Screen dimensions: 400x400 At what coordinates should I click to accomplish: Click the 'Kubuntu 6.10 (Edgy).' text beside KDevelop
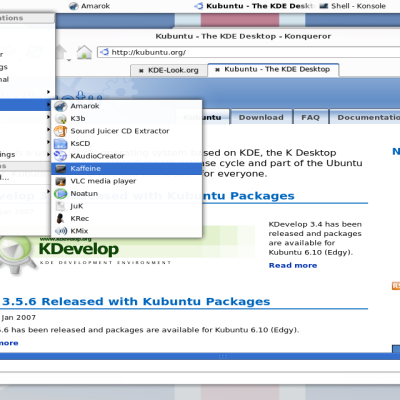(x=311, y=252)
